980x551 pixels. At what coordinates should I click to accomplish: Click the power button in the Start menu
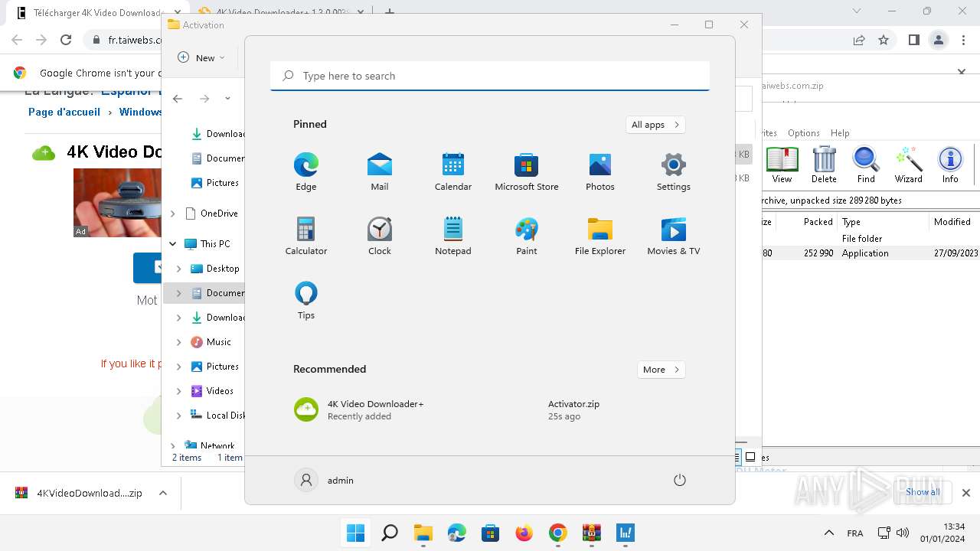679,480
